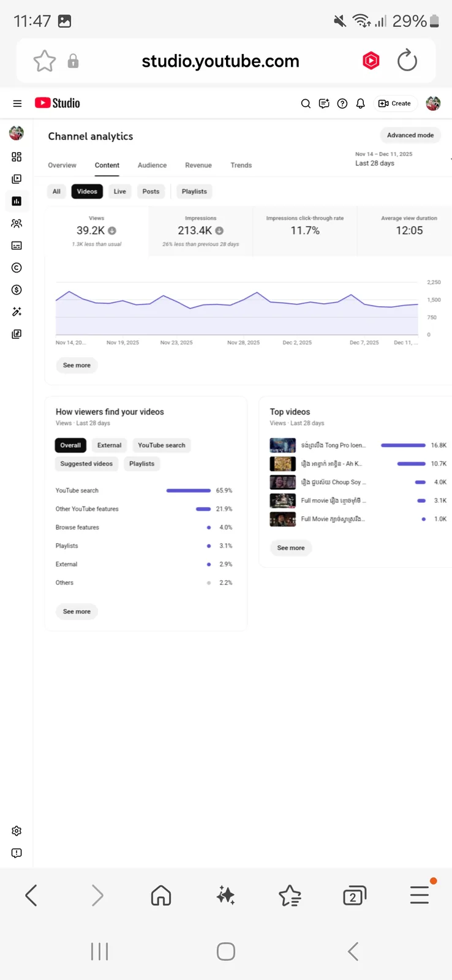
Task: Go back with browser back arrow
Action: (x=31, y=895)
